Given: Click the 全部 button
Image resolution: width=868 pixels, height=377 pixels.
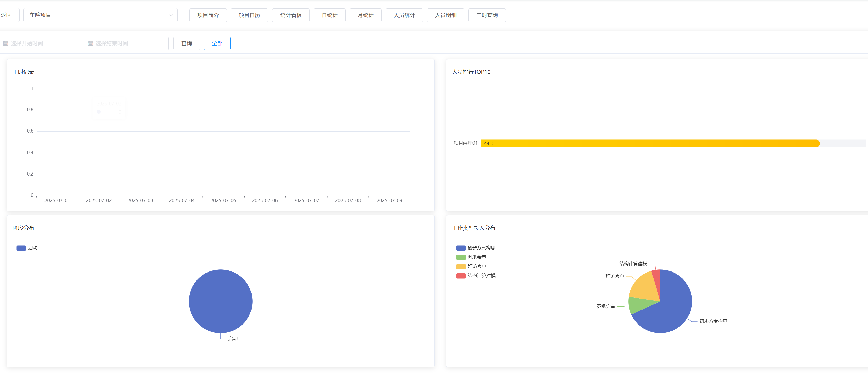Looking at the screenshot, I should 217,43.
